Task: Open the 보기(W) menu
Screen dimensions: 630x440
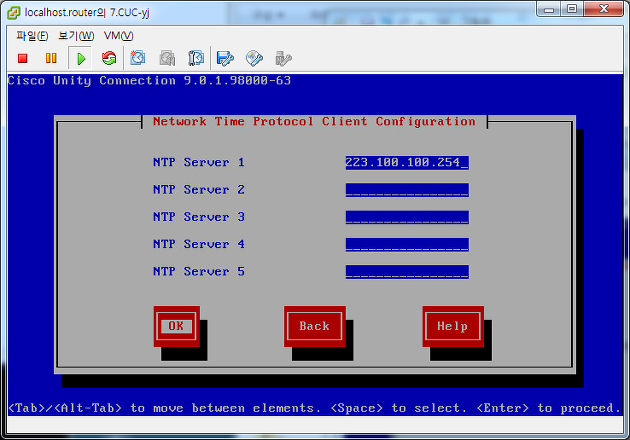Action: click(76, 36)
